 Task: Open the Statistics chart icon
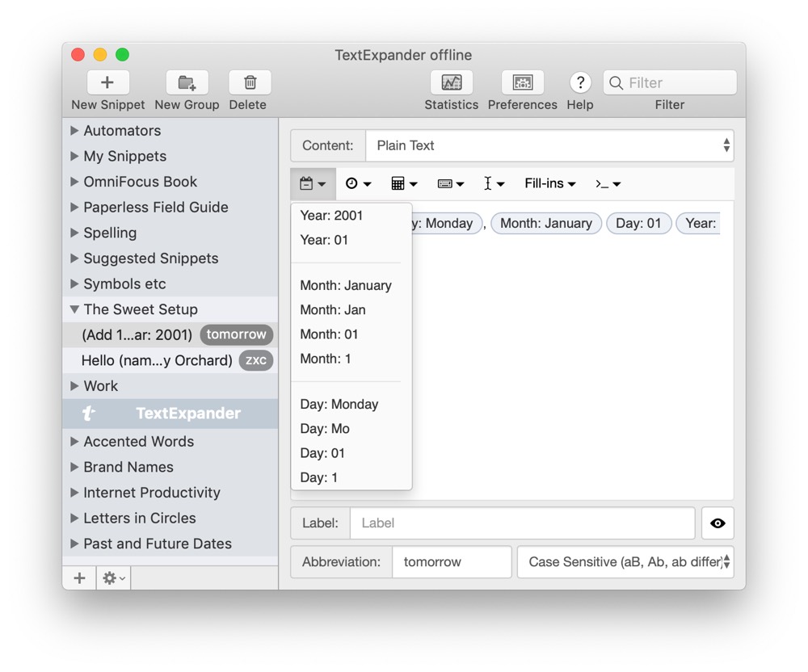(452, 82)
